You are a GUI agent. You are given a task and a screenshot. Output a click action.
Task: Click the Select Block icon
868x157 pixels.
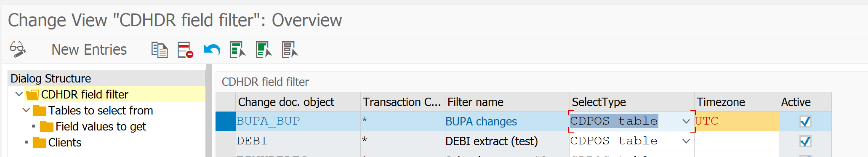click(x=264, y=50)
